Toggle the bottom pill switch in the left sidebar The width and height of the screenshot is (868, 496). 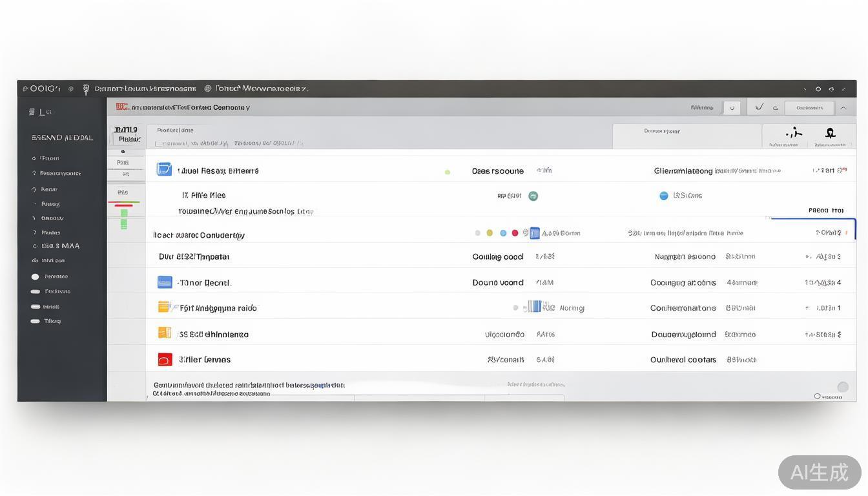[x=35, y=321]
